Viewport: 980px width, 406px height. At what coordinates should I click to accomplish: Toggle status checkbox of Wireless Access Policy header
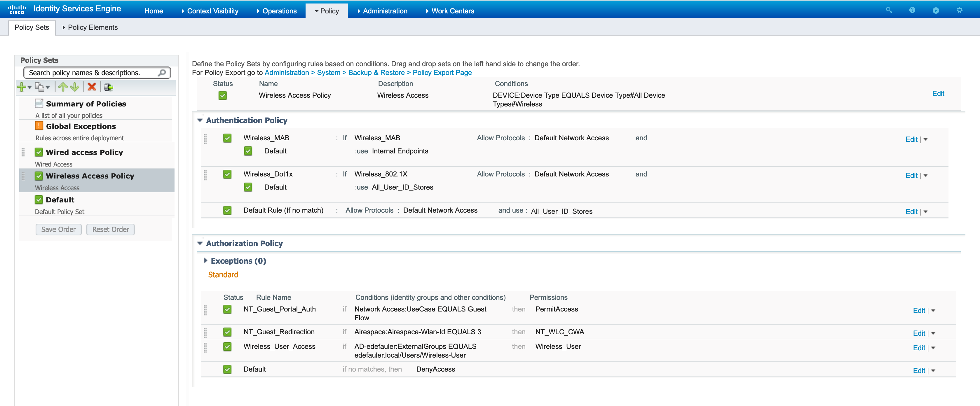point(223,95)
